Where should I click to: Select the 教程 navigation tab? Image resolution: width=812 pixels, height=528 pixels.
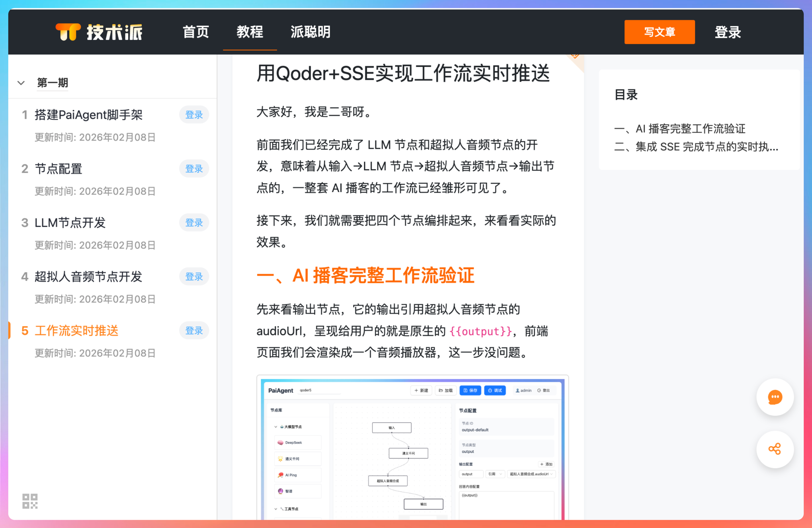tap(250, 32)
